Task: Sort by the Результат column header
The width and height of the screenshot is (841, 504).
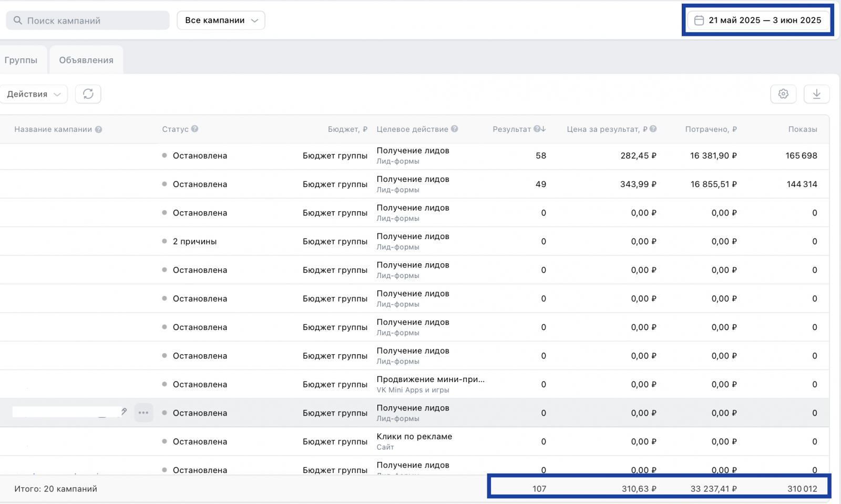Action: click(x=512, y=129)
